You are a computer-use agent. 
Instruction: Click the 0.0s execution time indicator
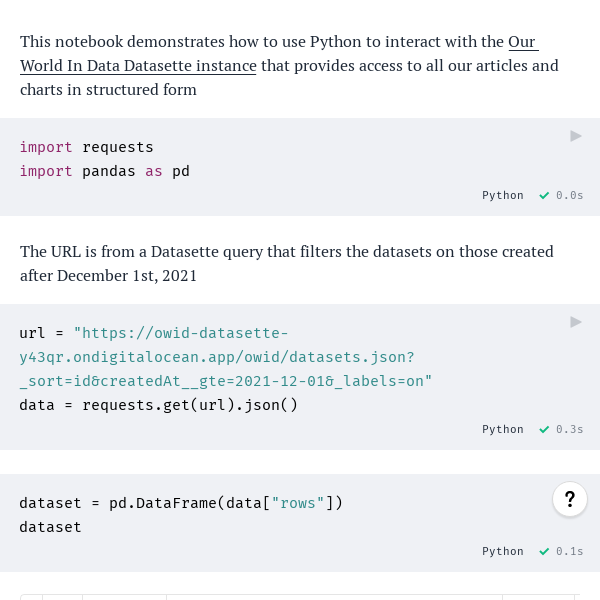click(x=569, y=196)
